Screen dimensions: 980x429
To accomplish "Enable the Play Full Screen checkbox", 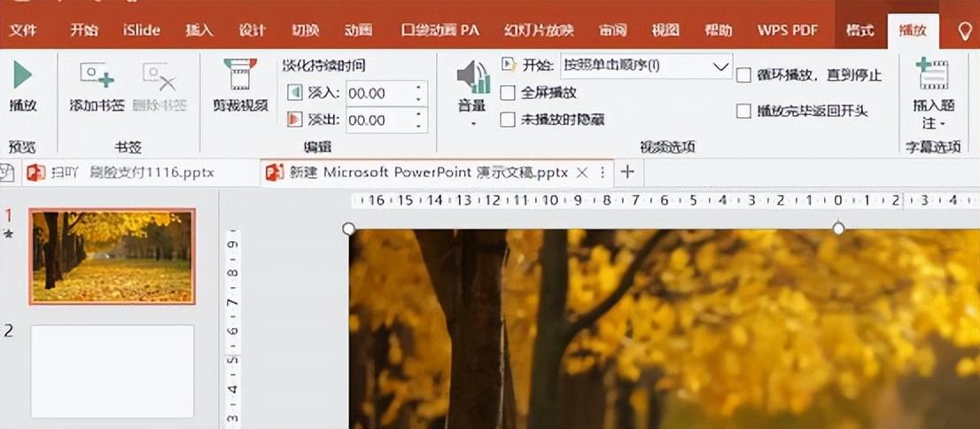I will 508,93.
